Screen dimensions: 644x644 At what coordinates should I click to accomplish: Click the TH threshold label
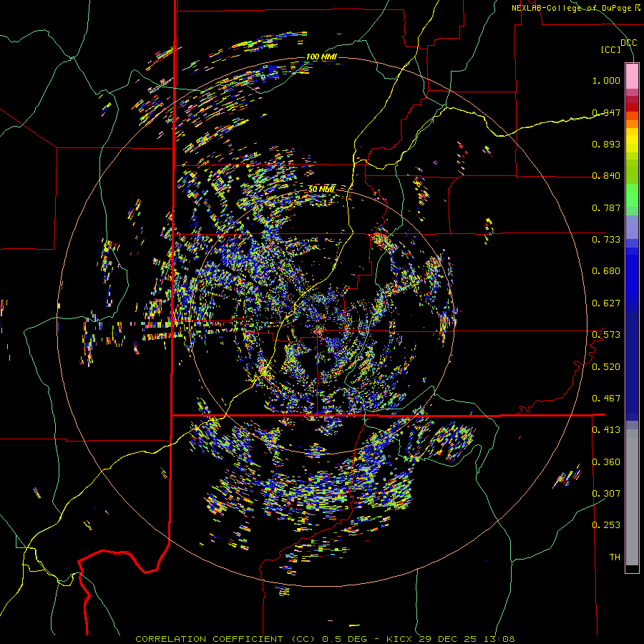tap(615, 557)
